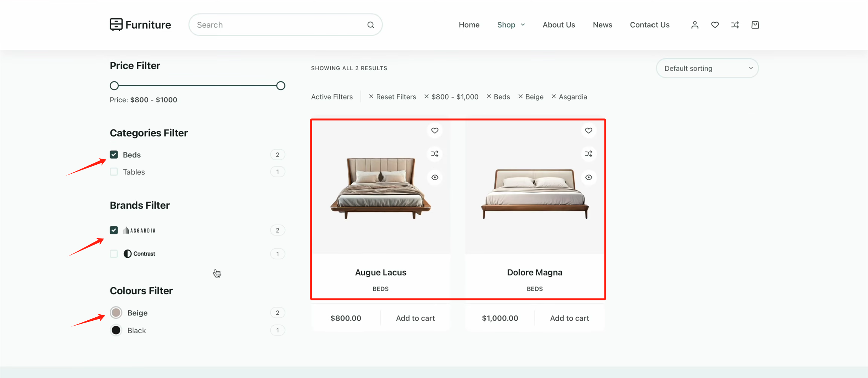Click the Furniture logo icon
This screenshot has width=868, height=378.
click(116, 24)
